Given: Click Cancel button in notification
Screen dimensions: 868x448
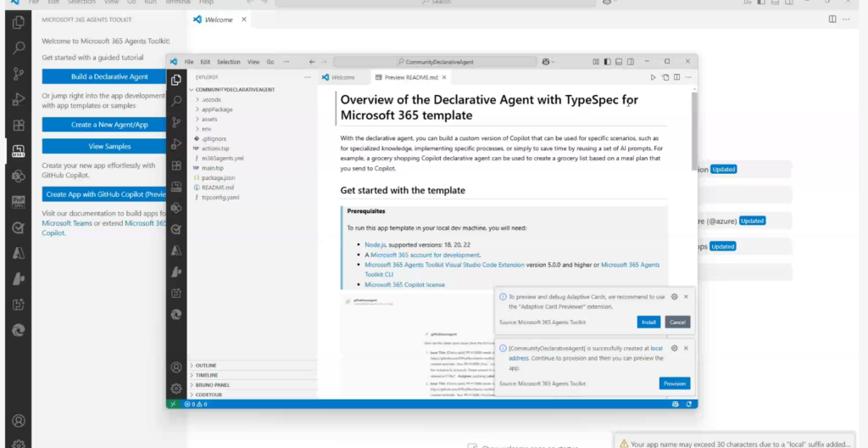Looking at the screenshot, I should coord(677,322).
